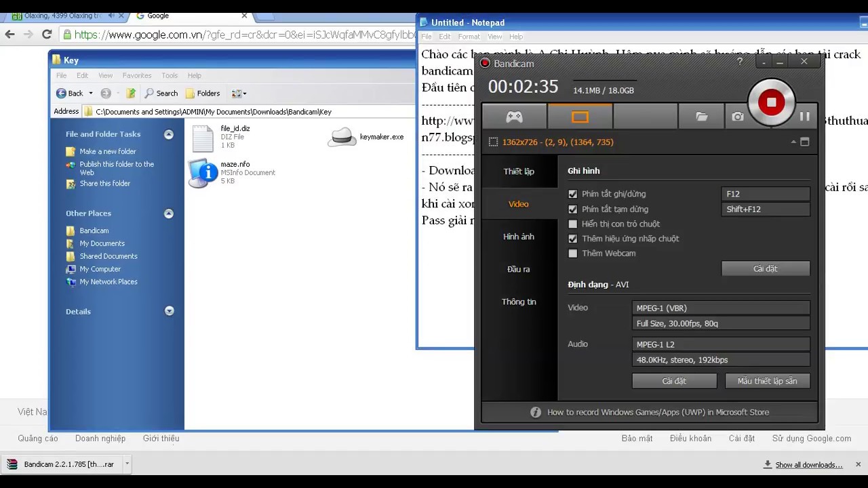Go up one folder level in Explorer
This screenshot has width=868, height=488.
point(131,94)
